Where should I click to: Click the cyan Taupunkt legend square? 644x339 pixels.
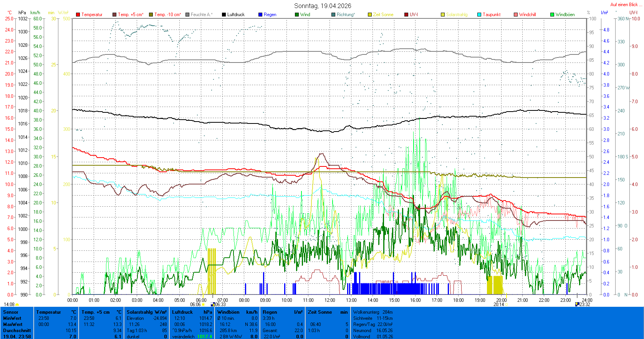pyautogui.click(x=479, y=15)
